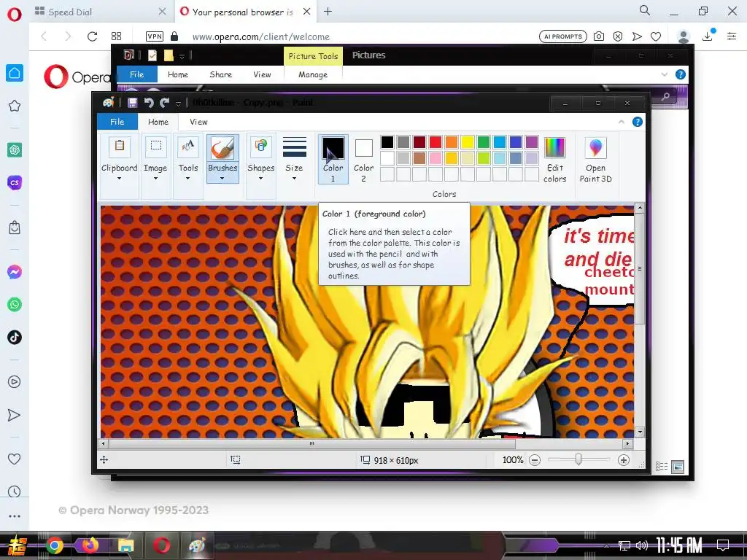Open WhatsApp in Opera sidebar
The width and height of the screenshot is (747, 560).
[15, 305]
